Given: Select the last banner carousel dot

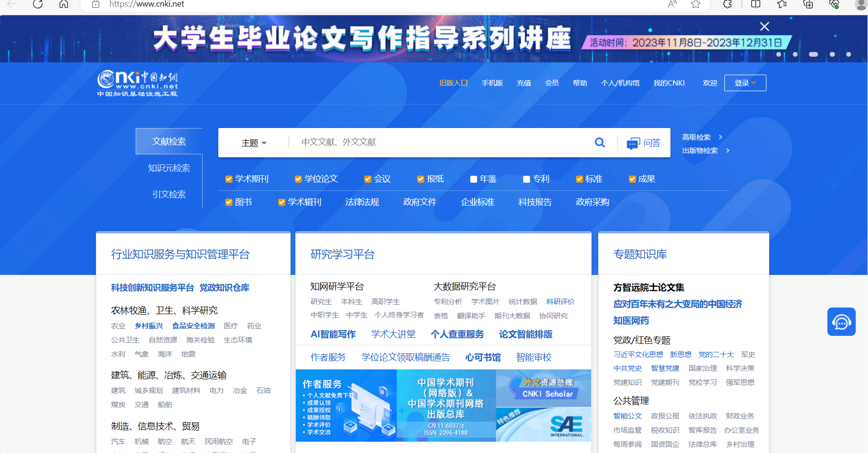Looking at the screenshot, I should [x=849, y=54].
